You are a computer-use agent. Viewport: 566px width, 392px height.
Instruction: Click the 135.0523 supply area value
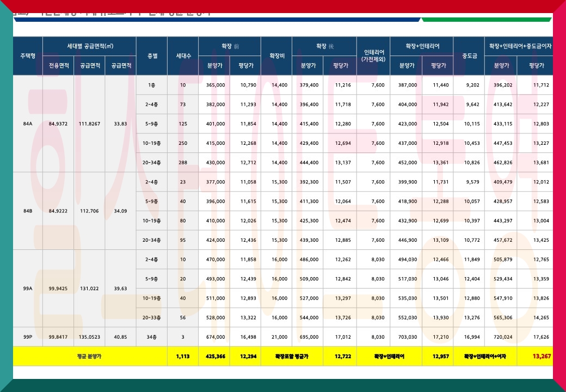point(89,337)
